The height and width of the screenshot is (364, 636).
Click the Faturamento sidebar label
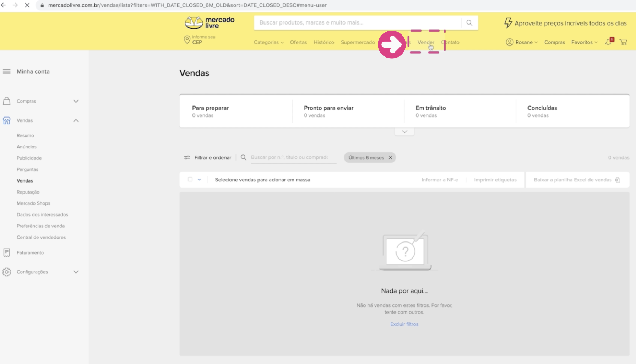tap(30, 252)
